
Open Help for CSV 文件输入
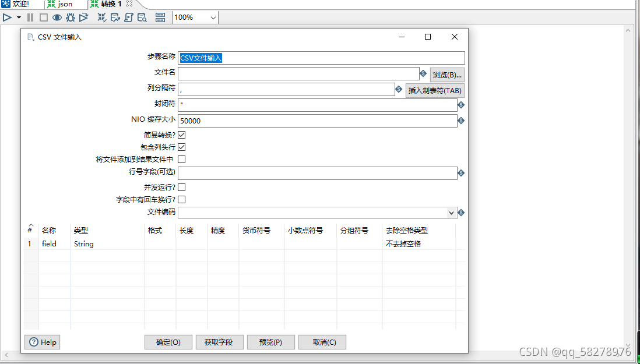click(43, 342)
